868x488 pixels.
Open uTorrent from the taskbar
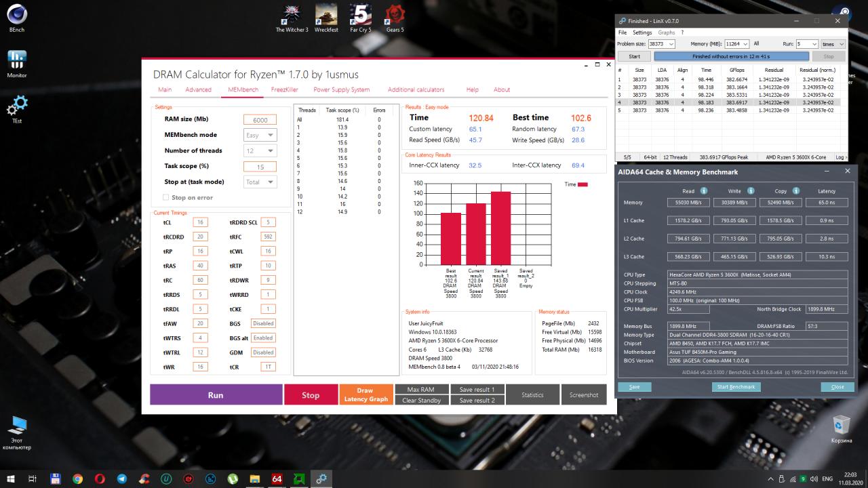(232, 479)
